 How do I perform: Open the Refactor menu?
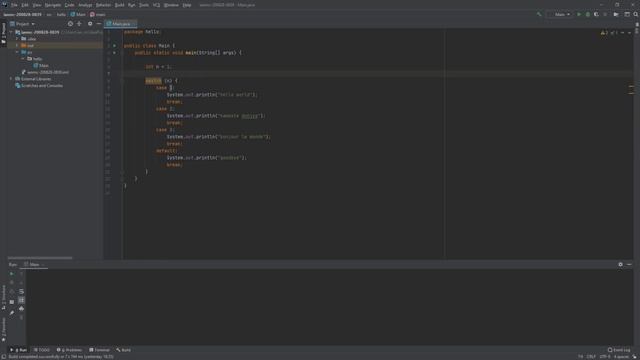(x=103, y=5)
